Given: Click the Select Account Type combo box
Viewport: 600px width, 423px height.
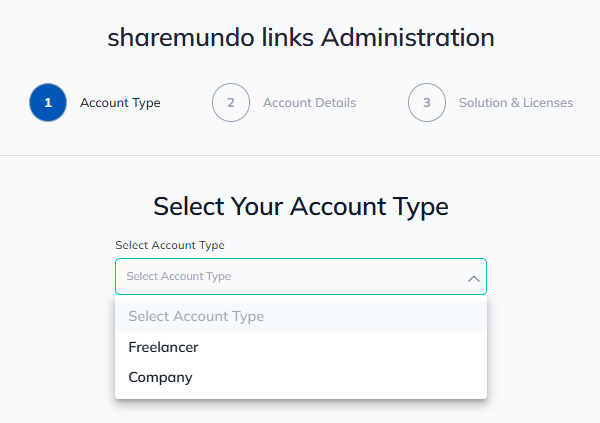Looking at the screenshot, I should 290,277.
